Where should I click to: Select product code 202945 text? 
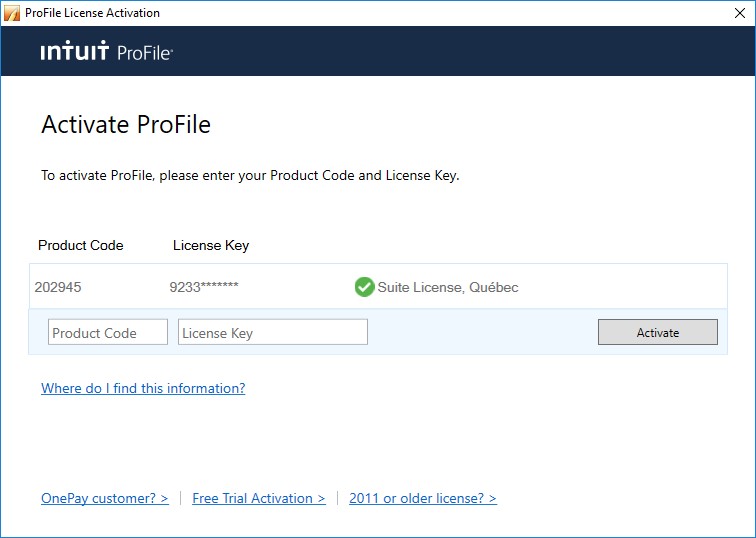point(58,287)
